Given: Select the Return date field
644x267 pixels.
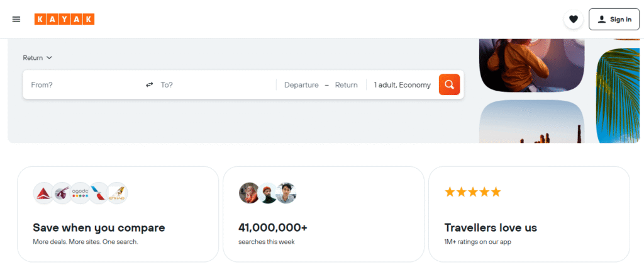Looking at the screenshot, I should 346,85.
